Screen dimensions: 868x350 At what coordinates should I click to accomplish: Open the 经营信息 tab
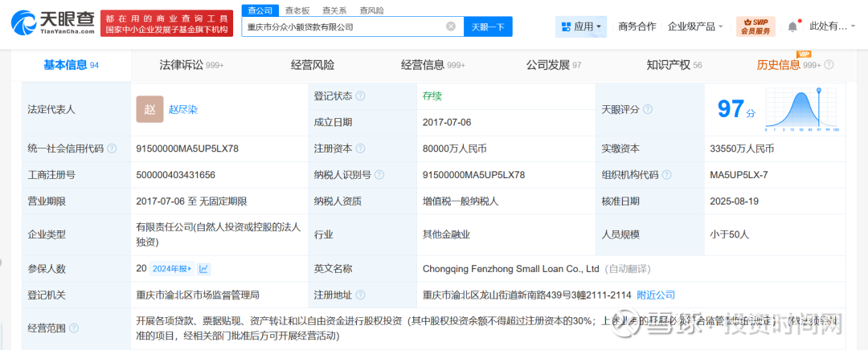tap(433, 65)
